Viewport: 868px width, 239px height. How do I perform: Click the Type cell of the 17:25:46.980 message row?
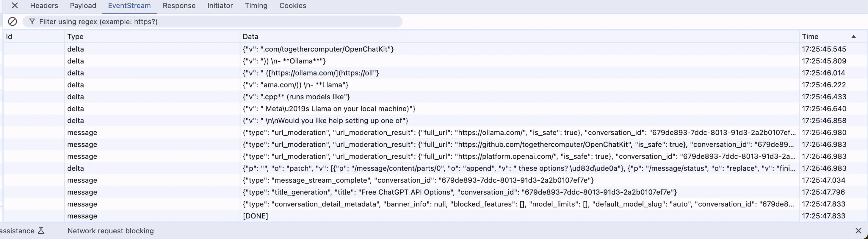152,132
